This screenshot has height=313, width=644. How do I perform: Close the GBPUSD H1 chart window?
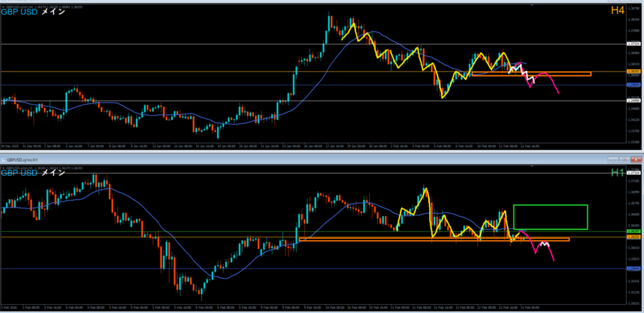pyautogui.click(x=636, y=159)
